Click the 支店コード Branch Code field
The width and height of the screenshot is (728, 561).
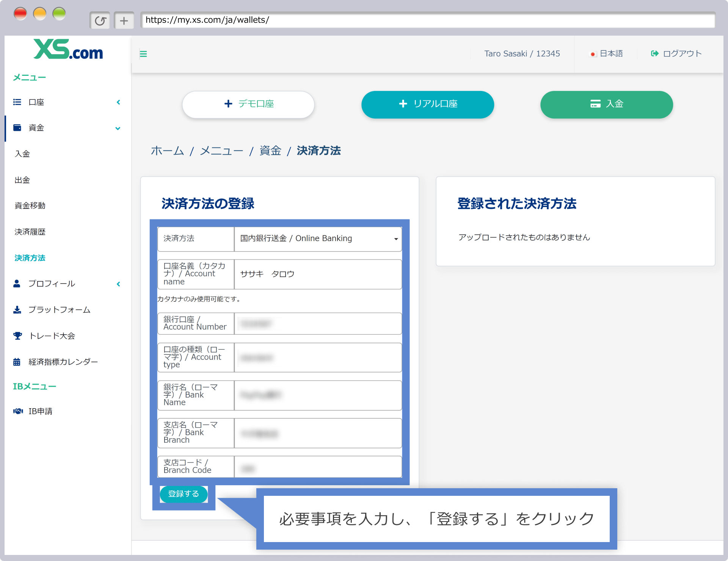tap(318, 467)
